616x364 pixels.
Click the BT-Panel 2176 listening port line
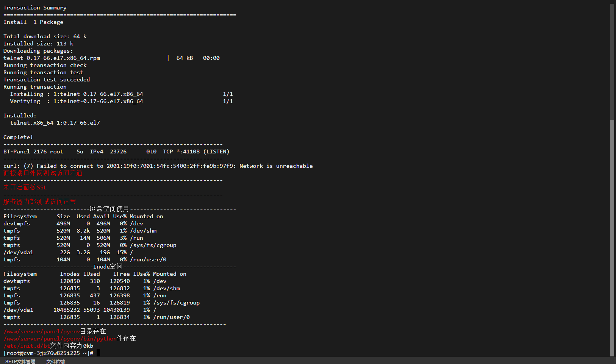click(116, 152)
